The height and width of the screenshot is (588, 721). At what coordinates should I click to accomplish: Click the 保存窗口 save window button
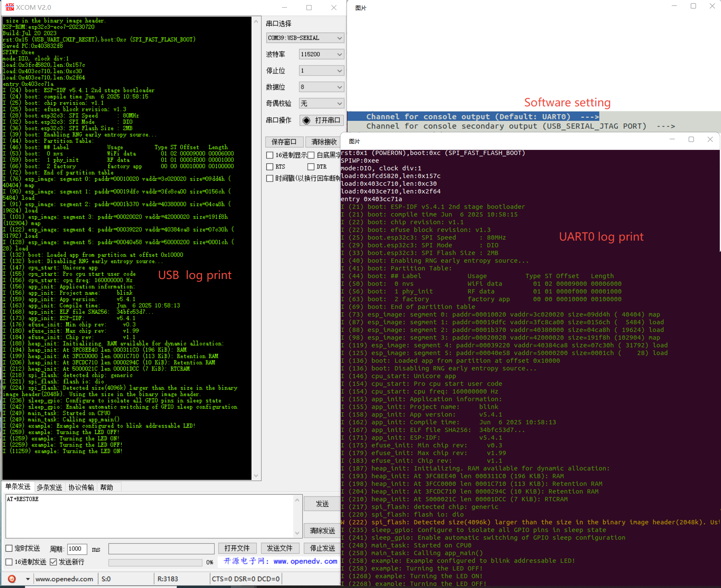point(284,142)
